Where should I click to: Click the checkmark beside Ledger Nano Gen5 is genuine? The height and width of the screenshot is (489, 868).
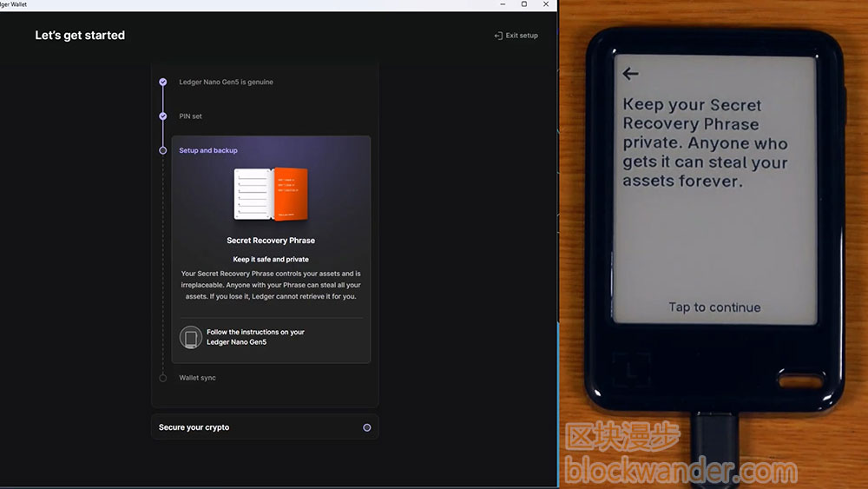pyautogui.click(x=163, y=82)
